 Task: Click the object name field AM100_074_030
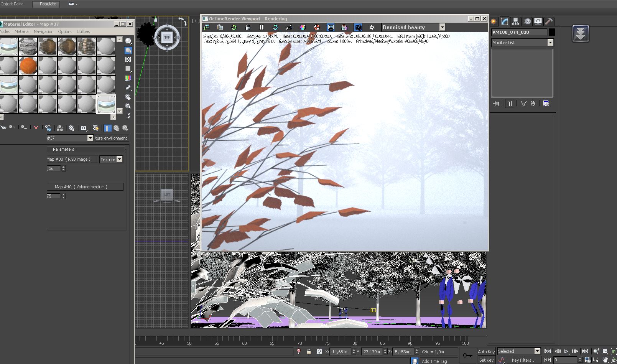coord(520,32)
